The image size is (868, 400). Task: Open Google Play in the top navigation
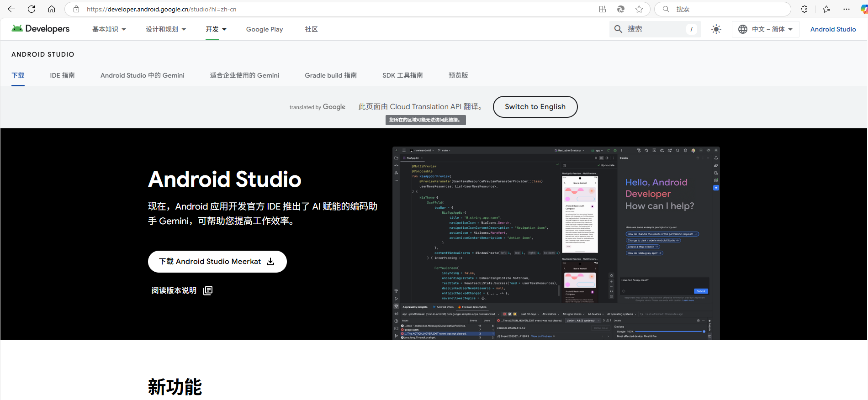pyautogui.click(x=265, y=29)
